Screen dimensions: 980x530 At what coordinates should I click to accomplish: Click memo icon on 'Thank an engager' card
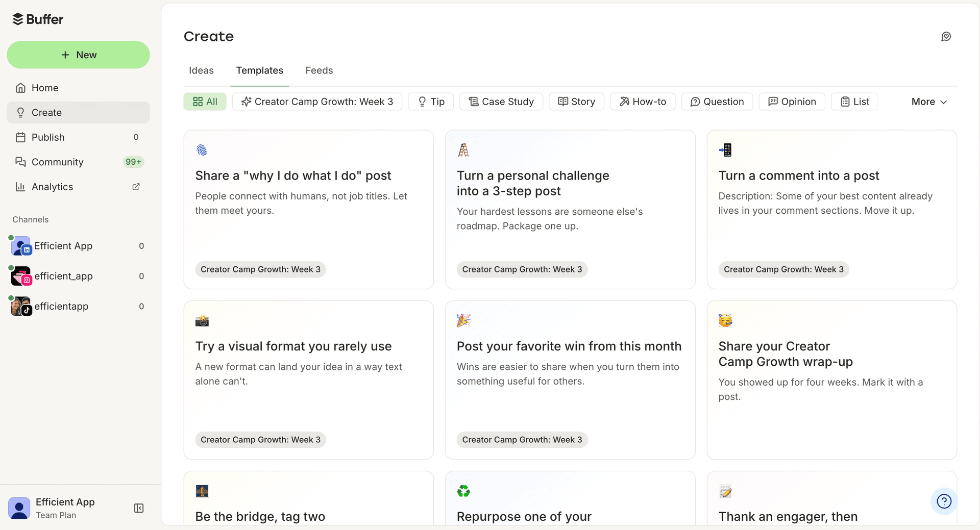pos(725,491)
